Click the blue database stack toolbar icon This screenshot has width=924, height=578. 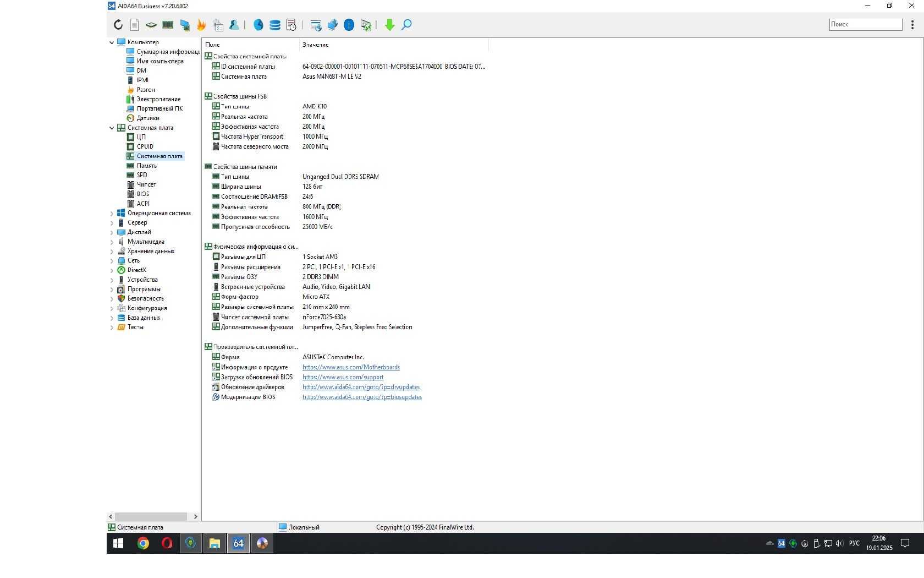click(x=275, y=25)
